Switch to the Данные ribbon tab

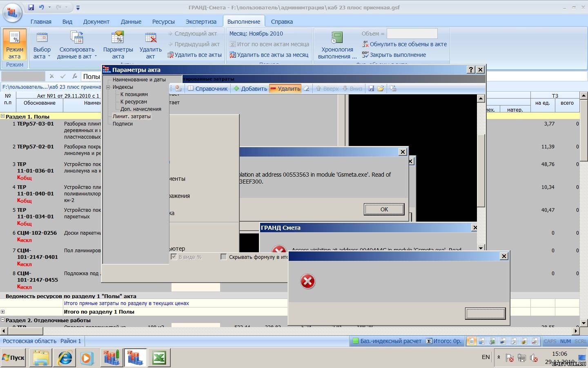(131, 22)
